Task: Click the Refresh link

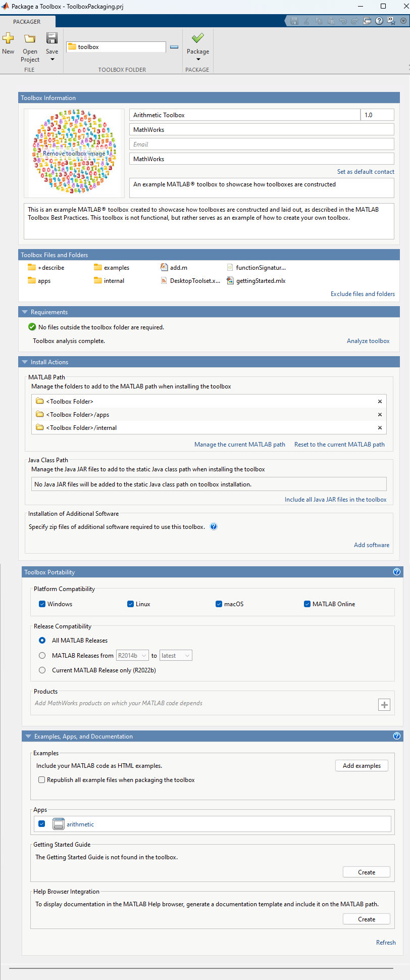Action: 386,943
